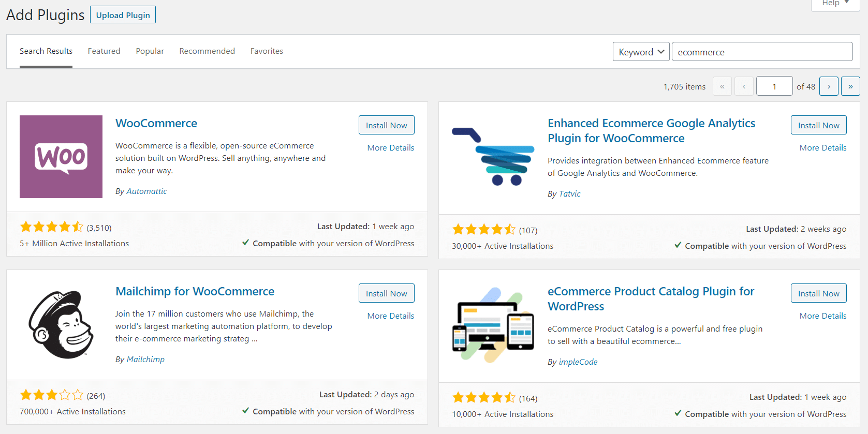Click the 'of 48' page total text
868x434 pixels.
806,87
